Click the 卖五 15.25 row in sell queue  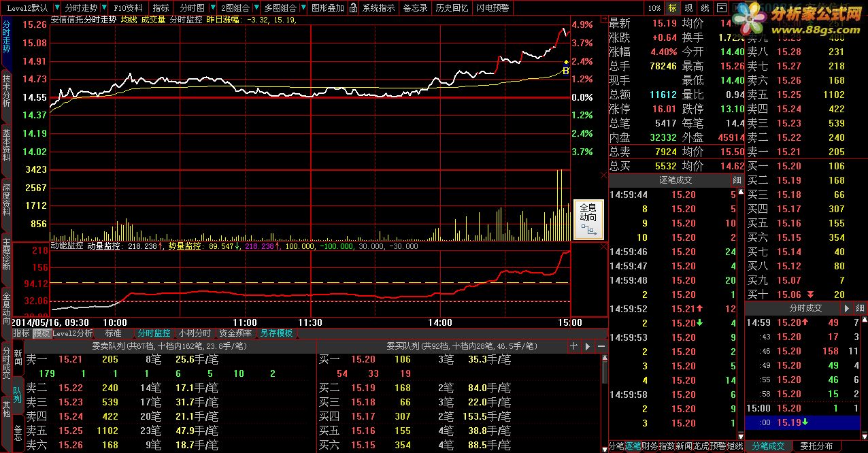tap(171, 431)
